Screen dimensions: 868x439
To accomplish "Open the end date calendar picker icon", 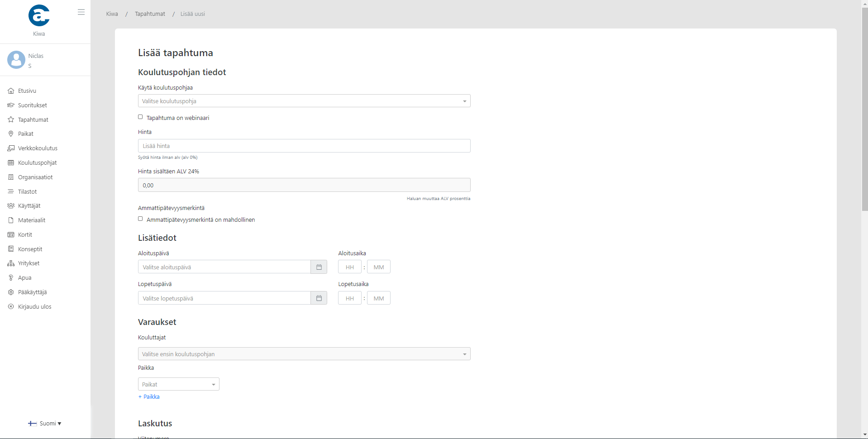I will coord(319,298).
